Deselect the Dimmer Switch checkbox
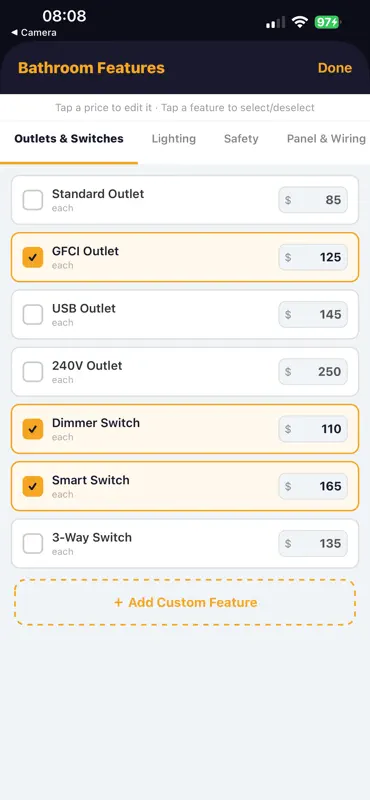Screen dimensions: 370x800 click(33, 429)
